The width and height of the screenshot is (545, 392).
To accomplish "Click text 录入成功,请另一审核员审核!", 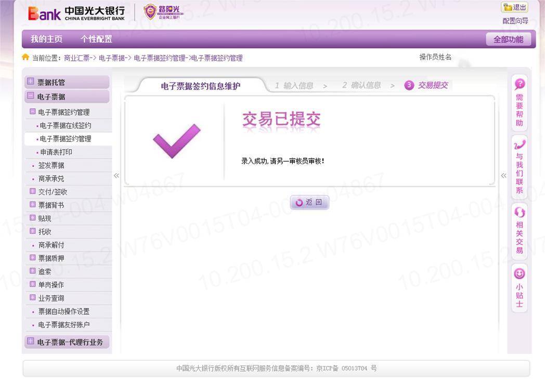I will pos(282,161).
